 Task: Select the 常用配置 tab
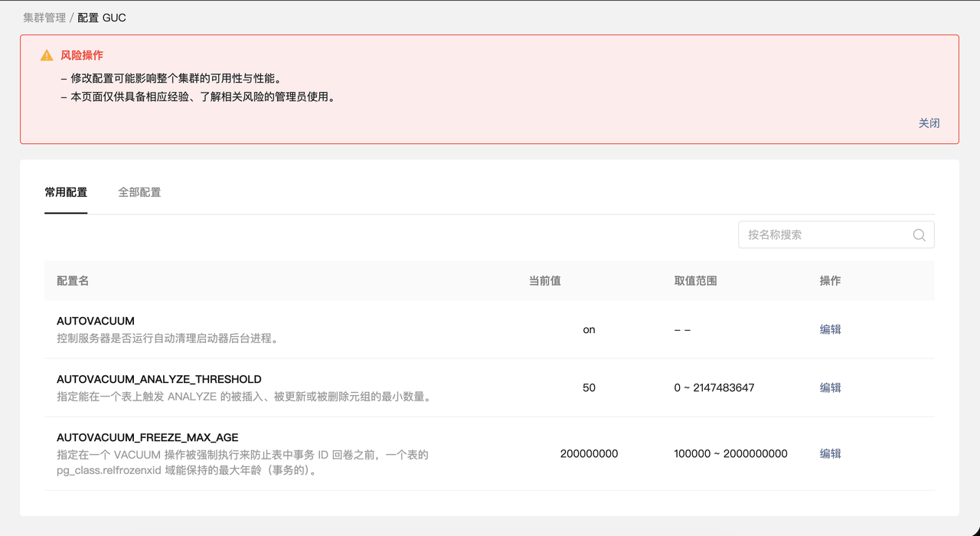pos(66,192)
